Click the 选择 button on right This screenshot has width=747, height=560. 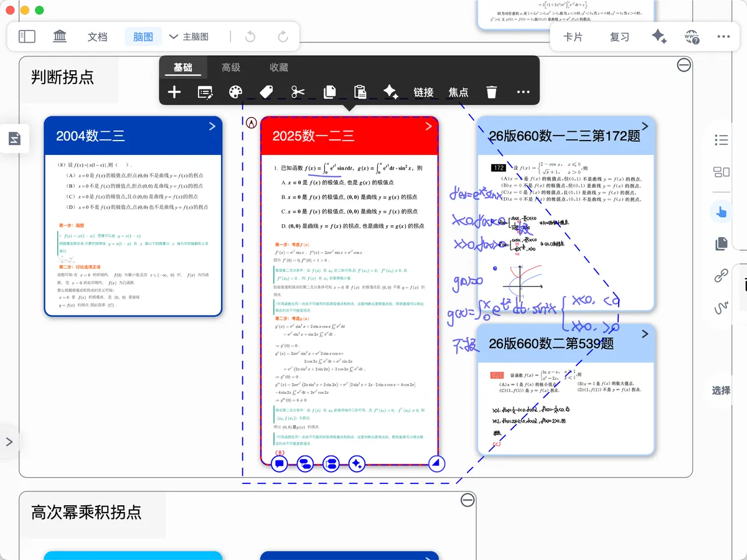(x=721, y=391)
